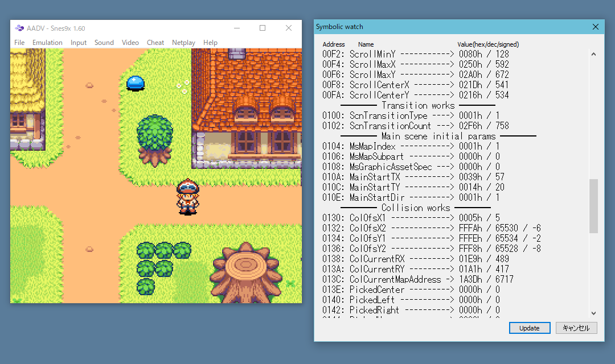Select the ColOfsY1 watch row
This screenshot has height=364, width=615.
[x=432, y=238]
